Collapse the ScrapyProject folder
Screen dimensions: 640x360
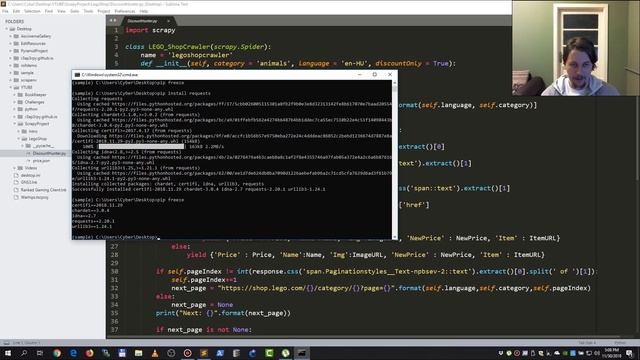[15, 124]
